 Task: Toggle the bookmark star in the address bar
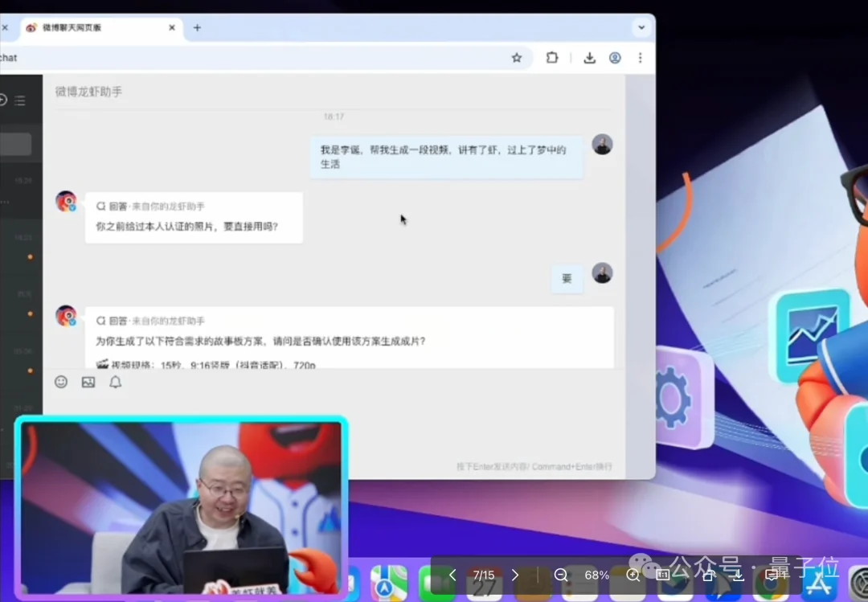click(x=517, y=58)
